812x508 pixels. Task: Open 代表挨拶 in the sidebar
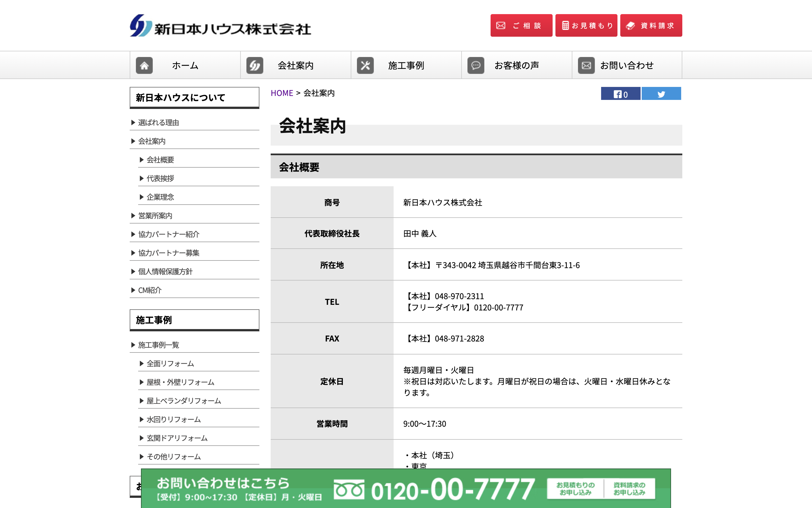click(160, 178)
